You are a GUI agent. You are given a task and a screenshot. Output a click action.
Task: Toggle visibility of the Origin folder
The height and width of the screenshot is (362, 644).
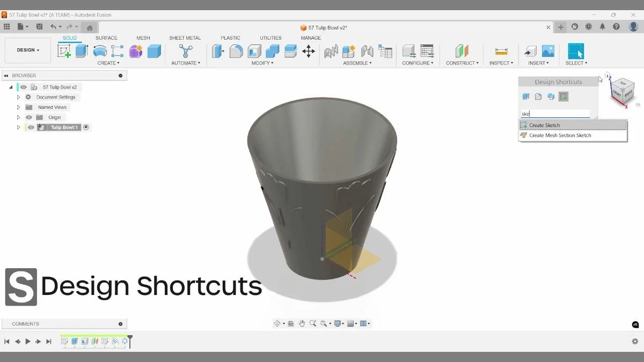pos(31,117)
